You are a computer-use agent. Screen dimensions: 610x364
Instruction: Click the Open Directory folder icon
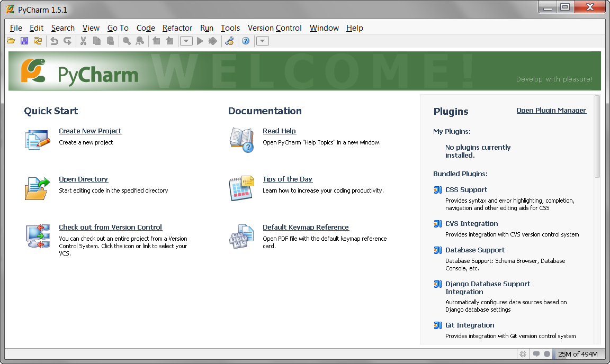coord(38,188)
